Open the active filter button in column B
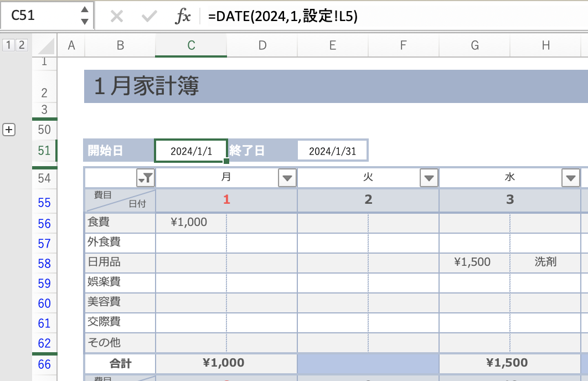 click(x=145, y=178)
